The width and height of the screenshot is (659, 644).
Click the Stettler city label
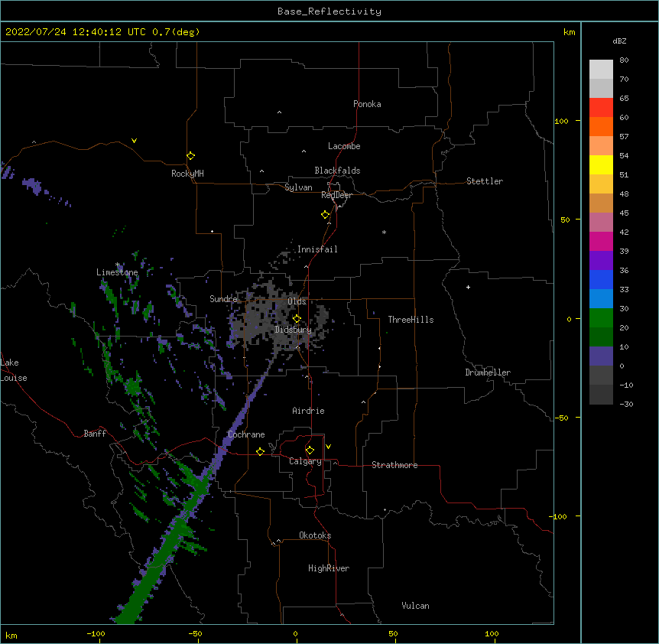coord(485,181)
